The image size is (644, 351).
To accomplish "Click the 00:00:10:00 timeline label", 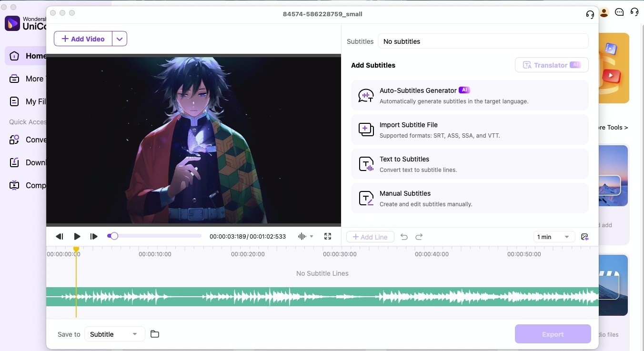I will (x=155, y=254).
